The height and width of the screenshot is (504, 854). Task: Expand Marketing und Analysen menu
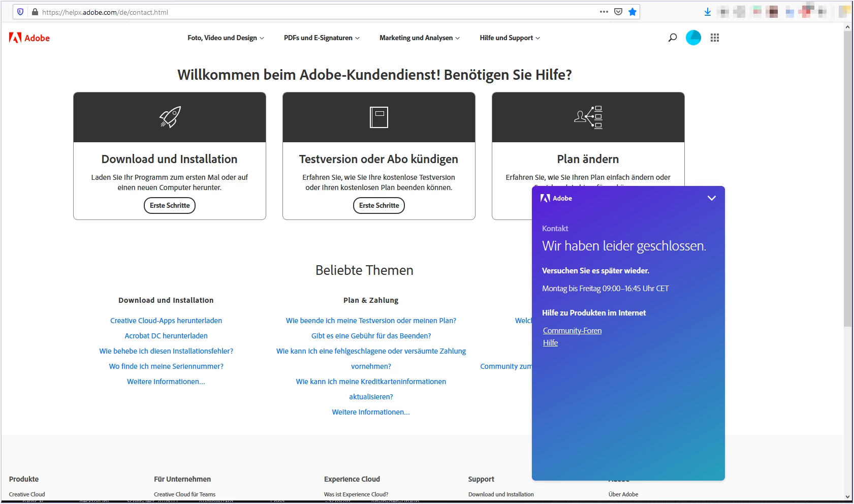[x=419, y=38]
